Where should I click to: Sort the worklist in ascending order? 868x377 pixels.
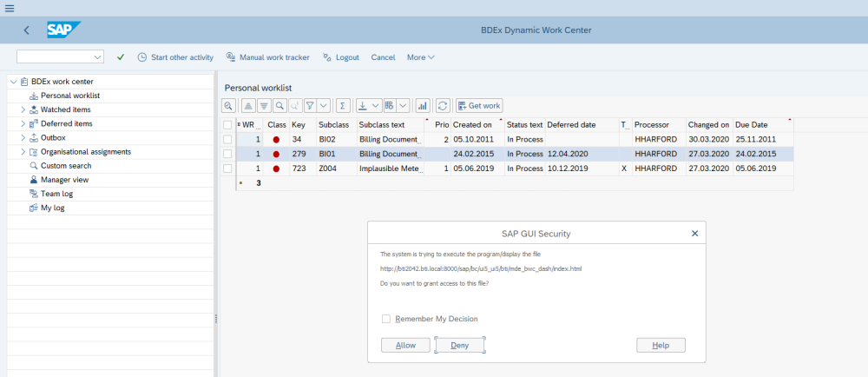[x=248, y=105]
